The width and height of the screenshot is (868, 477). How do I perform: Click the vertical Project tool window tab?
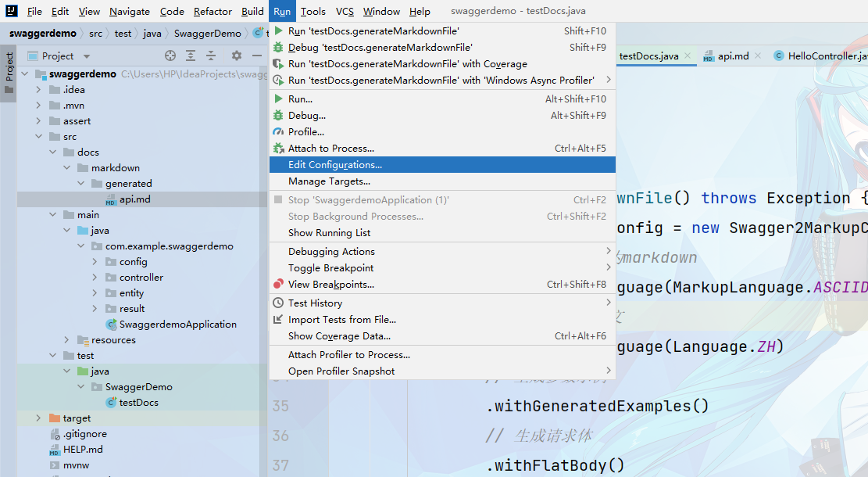click(x=9, y=74)
